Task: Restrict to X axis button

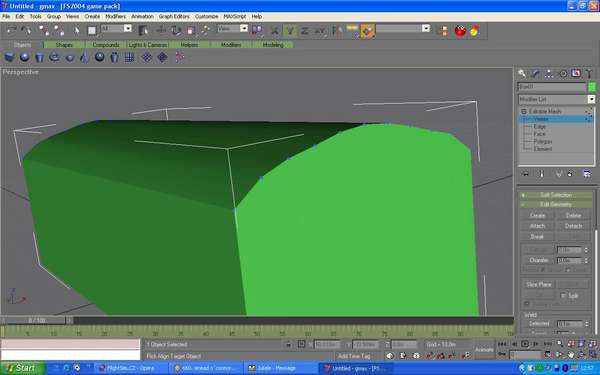Action: click(275, 30)
